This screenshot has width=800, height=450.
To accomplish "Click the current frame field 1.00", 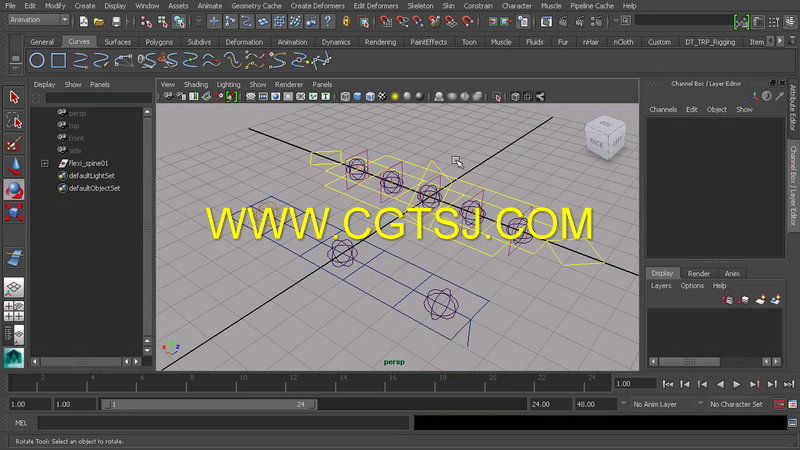I will [x=635, y=384].
